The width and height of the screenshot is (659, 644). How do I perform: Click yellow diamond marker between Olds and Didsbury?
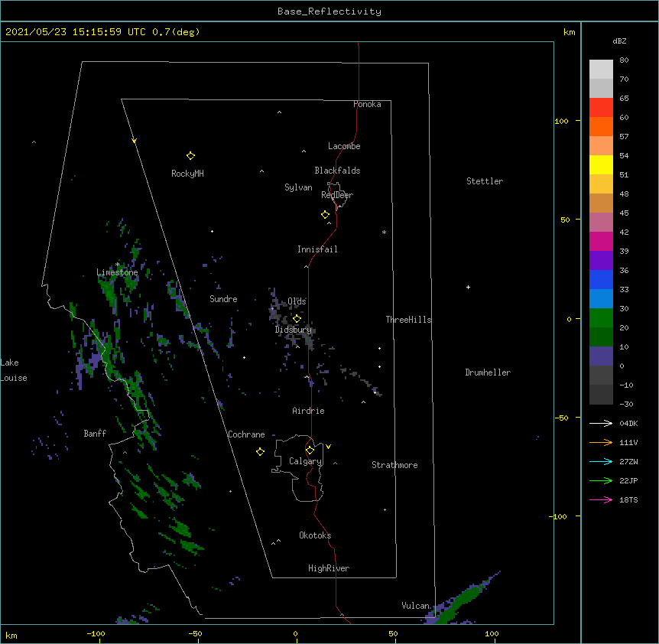(297, 319)
